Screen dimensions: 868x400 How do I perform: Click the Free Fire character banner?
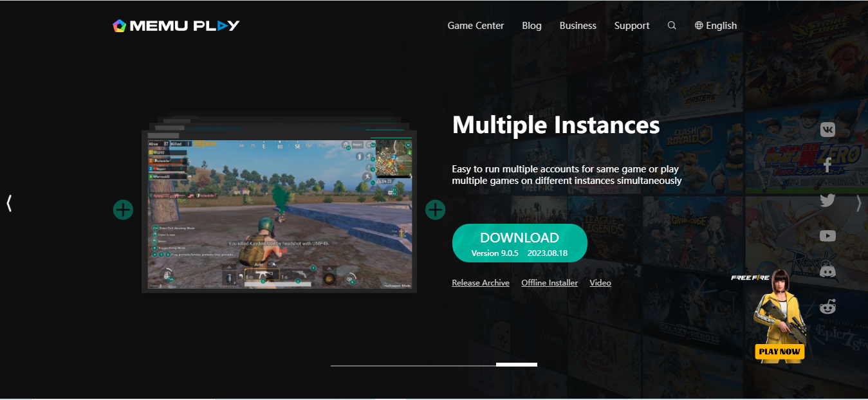(x=769, y=315)
